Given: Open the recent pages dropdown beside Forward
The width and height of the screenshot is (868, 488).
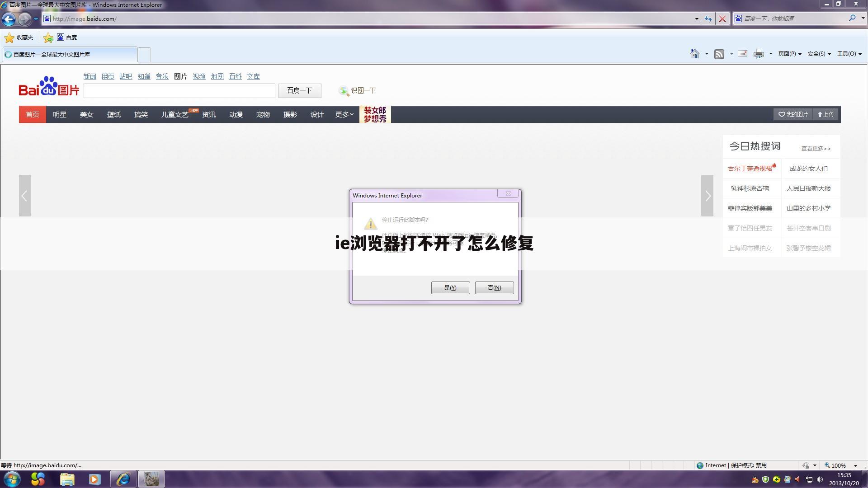Looking at the screenshot, I should [36, 19].
